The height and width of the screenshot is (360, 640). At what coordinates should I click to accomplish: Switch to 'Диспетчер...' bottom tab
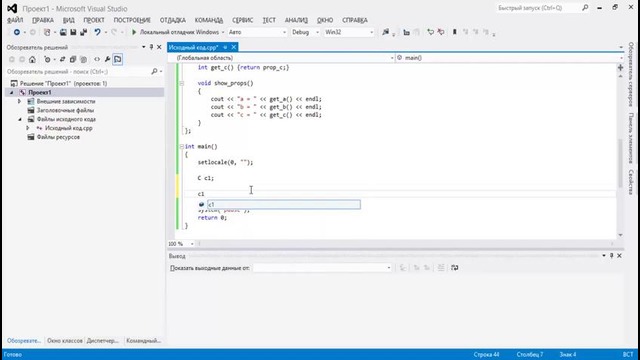[102, 340]
